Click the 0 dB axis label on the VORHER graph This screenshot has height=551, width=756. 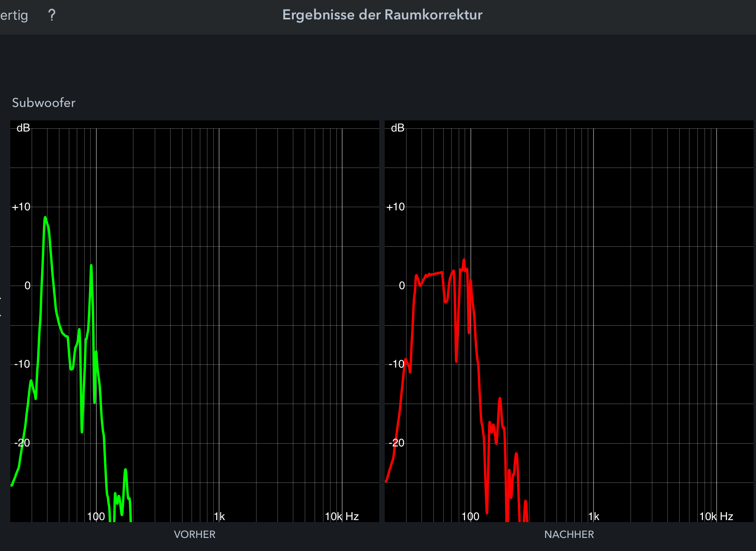(x=27, y=286)
